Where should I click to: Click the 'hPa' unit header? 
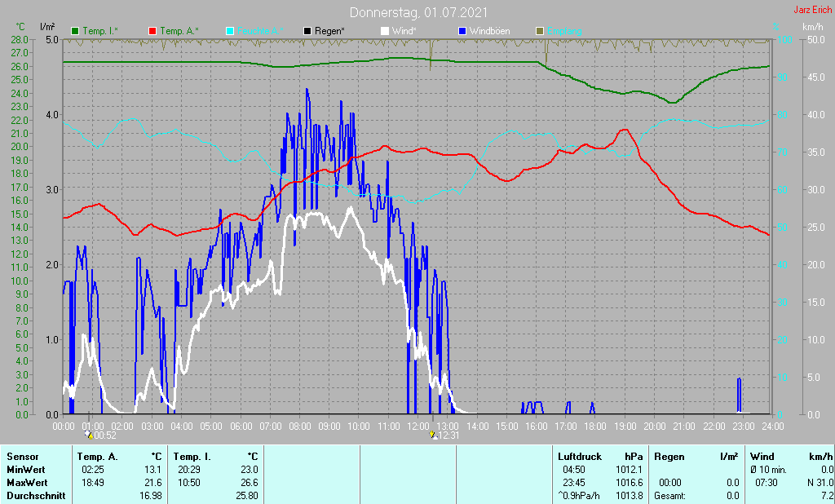coord(634,457)
